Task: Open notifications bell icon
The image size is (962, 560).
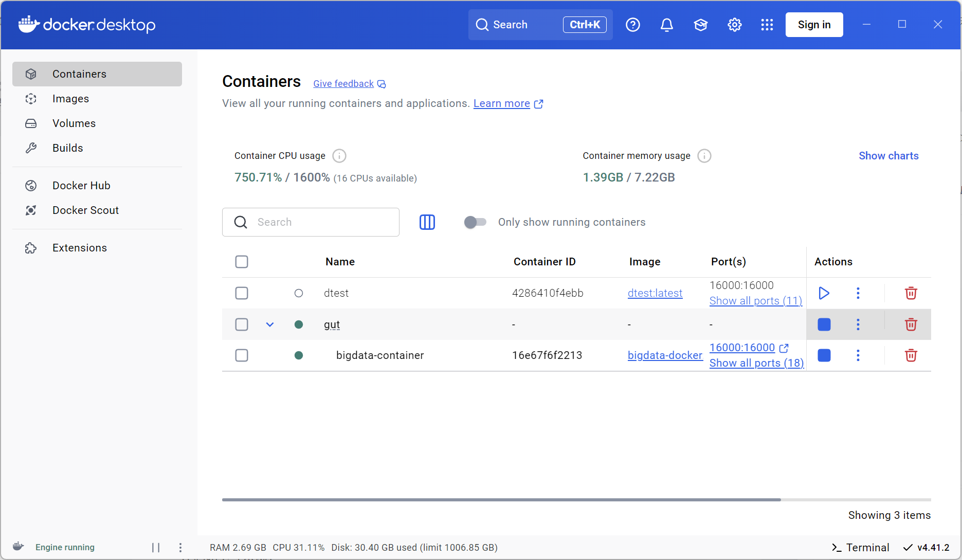Action: (x=667, y=25)
